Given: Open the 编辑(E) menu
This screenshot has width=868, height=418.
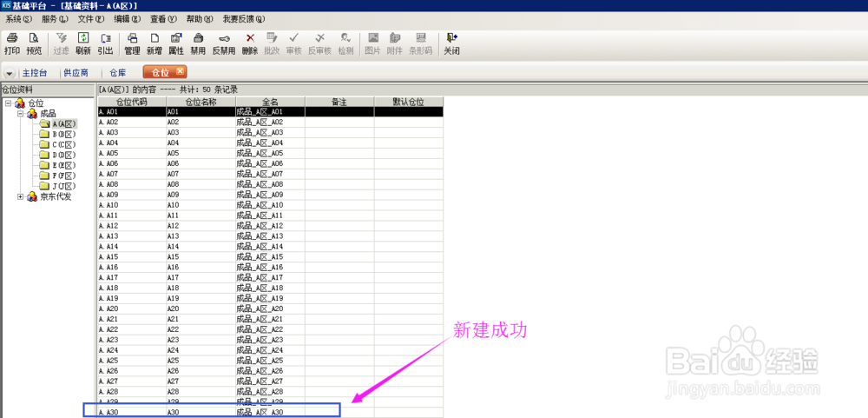Looking at the screenshot, I should (x=128, y=19).
